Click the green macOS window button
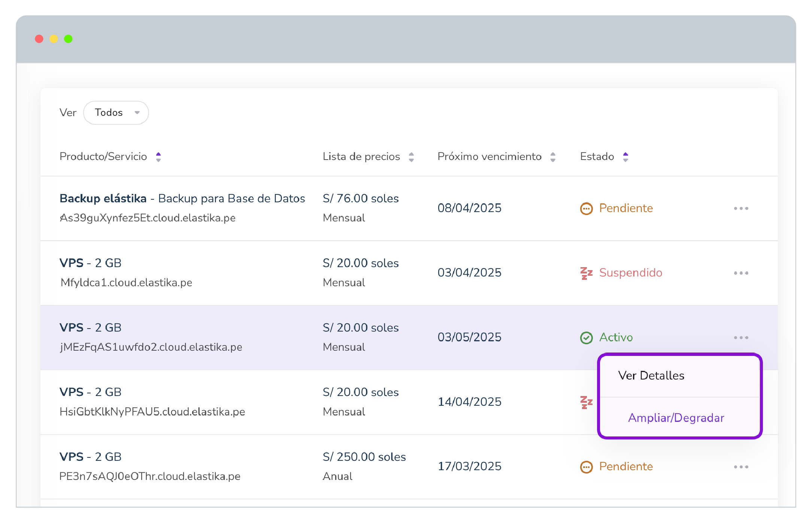This screenshot has width=812, height=523. click(x=68, y=39)
